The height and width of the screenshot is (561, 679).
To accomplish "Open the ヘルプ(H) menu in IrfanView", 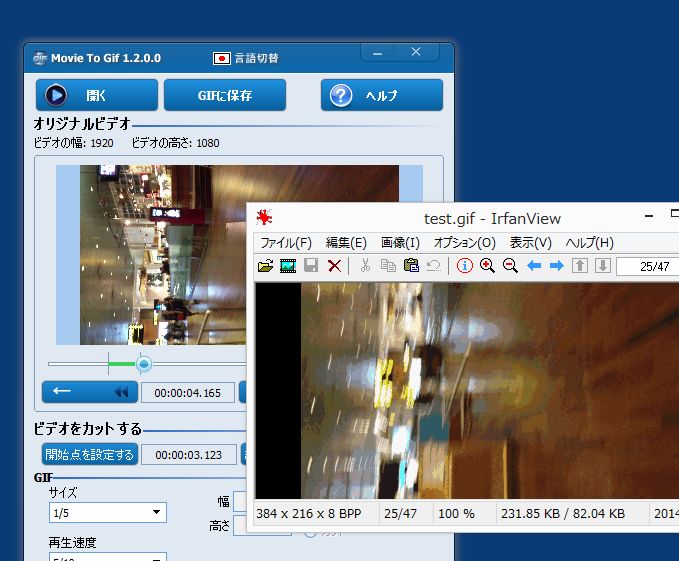I will (x=589, y=243).
